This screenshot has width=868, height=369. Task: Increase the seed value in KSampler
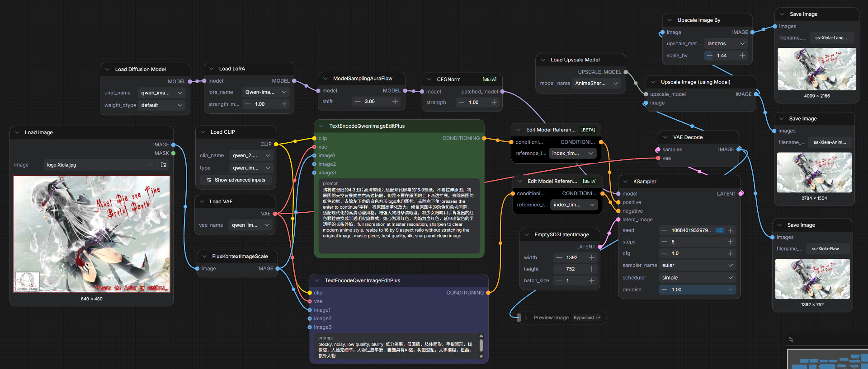[730, 230]
